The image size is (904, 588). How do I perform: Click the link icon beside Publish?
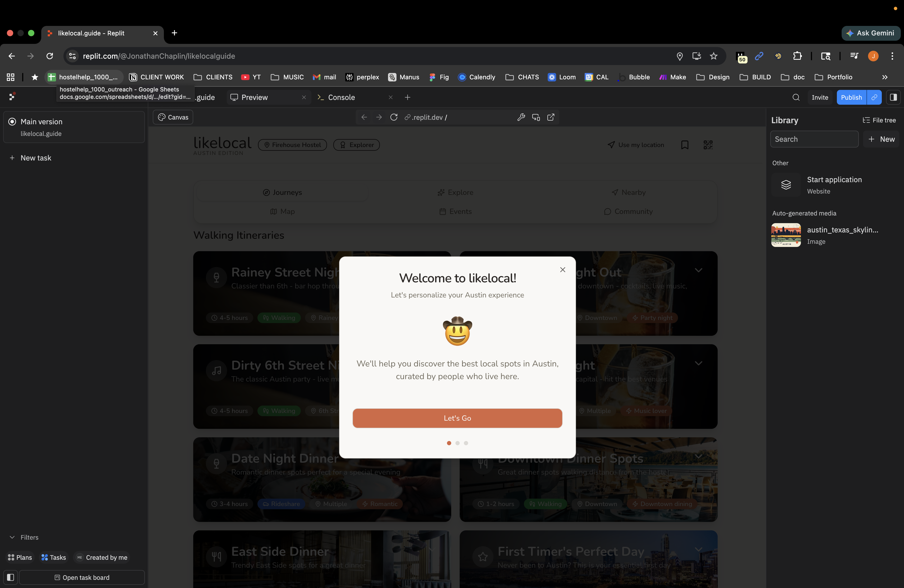pyautogui.click(x=874, y=97)
